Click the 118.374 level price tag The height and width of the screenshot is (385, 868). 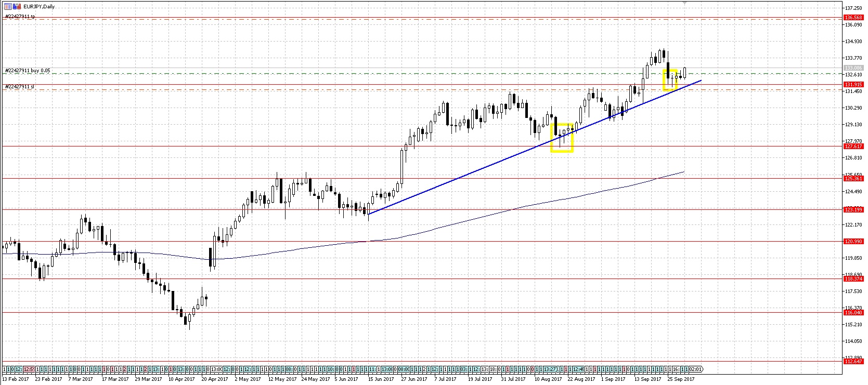pos(854,279)
